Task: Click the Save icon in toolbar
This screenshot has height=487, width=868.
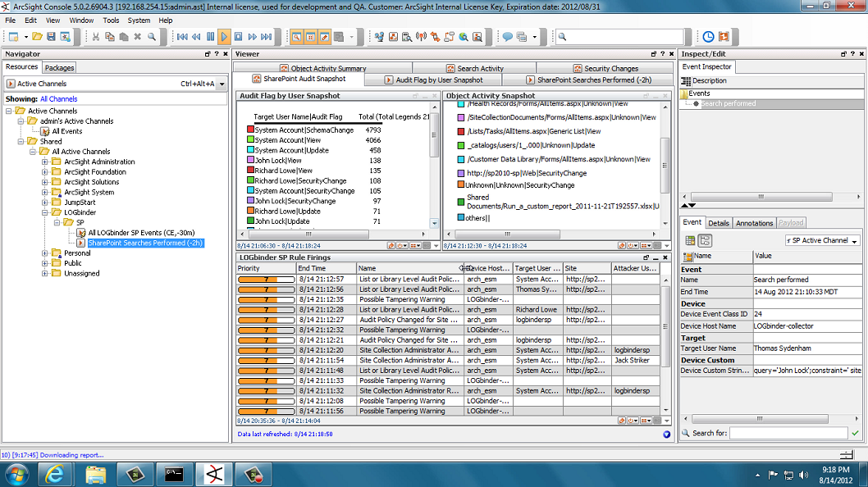Action: (51, 37)
